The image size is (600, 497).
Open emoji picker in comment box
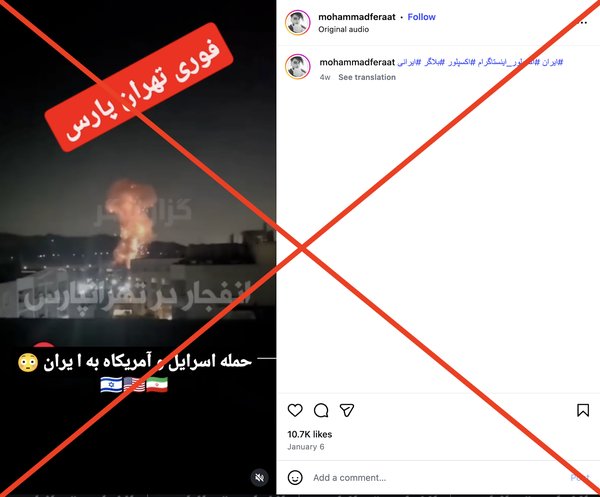(x=295, y=477)
